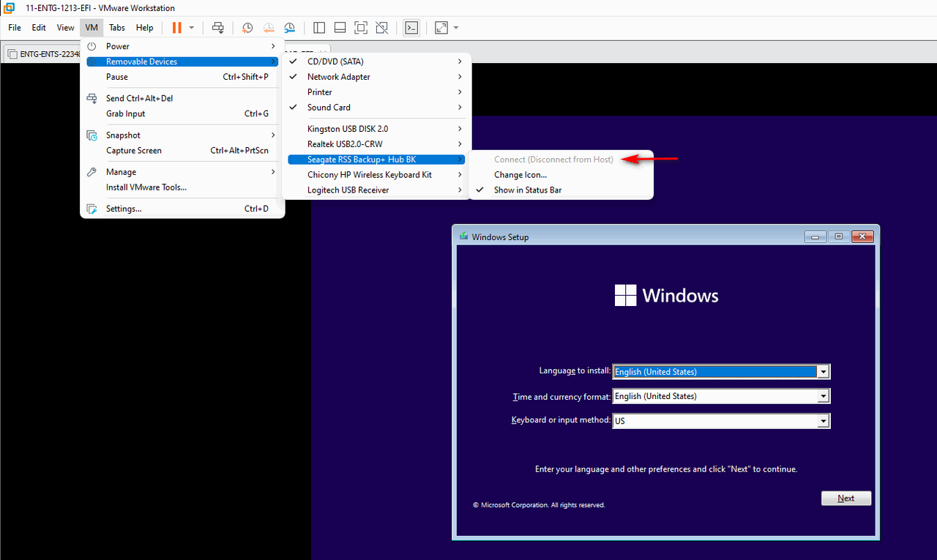Click the Windows Setup title bar icon
The image size is (937, 560).
pos(463,236)
